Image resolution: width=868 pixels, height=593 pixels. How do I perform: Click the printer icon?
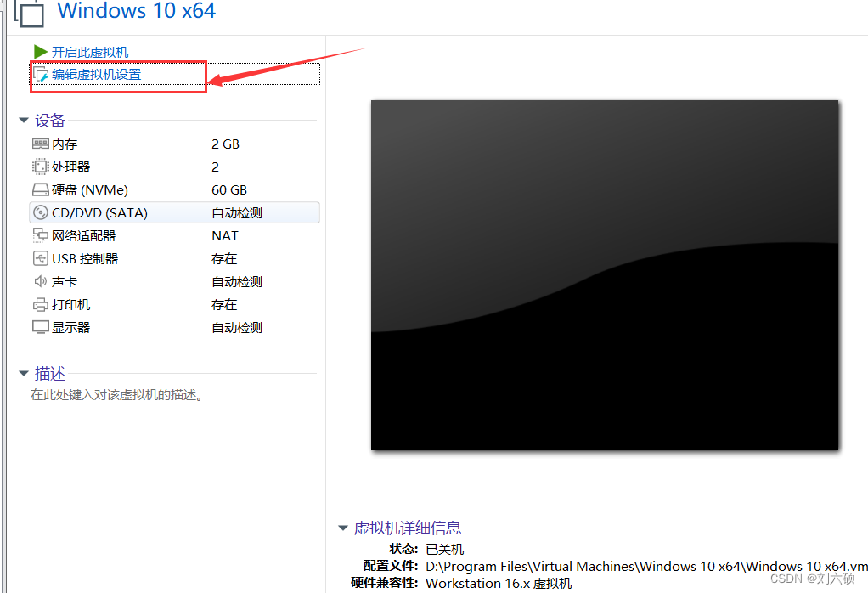tap(41, 304)
